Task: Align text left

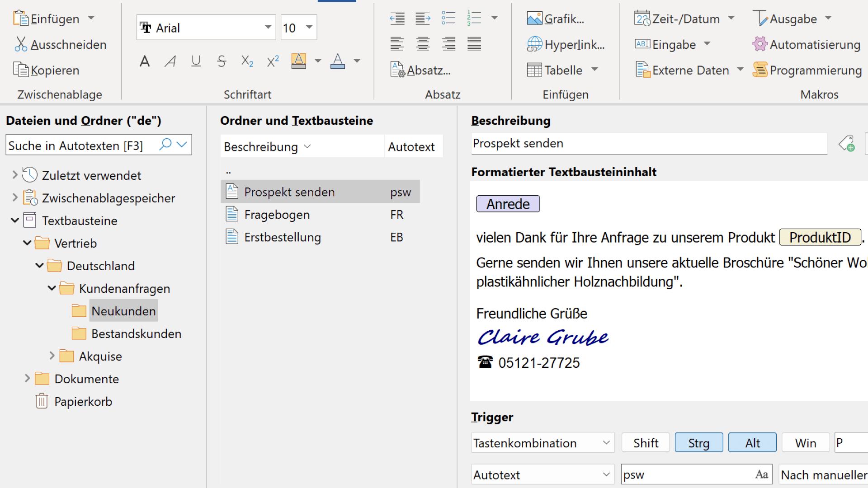Action: click(x=397, y=44)
